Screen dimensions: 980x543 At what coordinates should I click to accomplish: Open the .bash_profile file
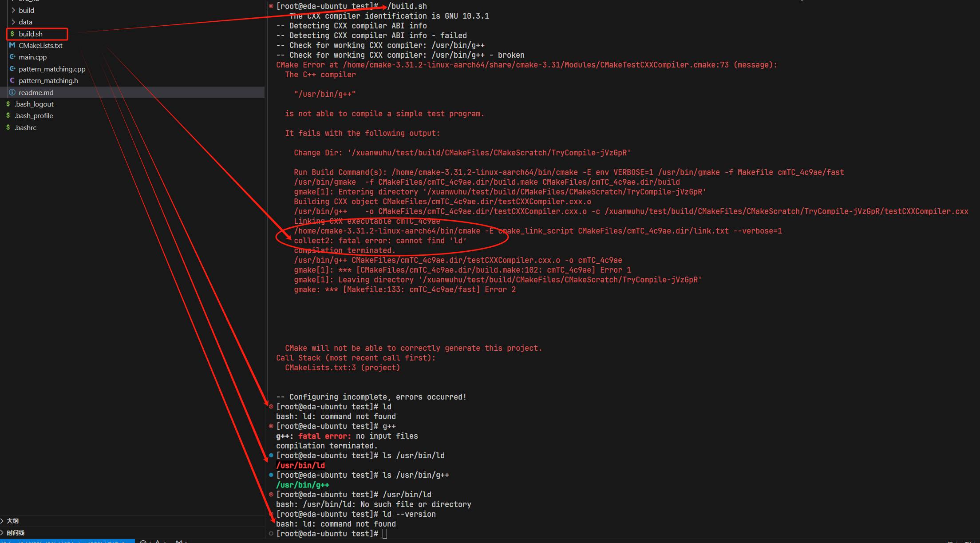(x=34, y=115)
